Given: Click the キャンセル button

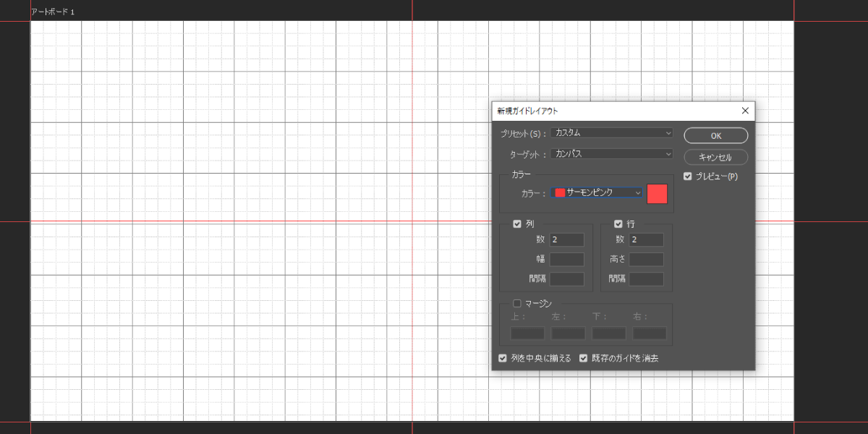Looking at the screenshot, I should point(715,157).
